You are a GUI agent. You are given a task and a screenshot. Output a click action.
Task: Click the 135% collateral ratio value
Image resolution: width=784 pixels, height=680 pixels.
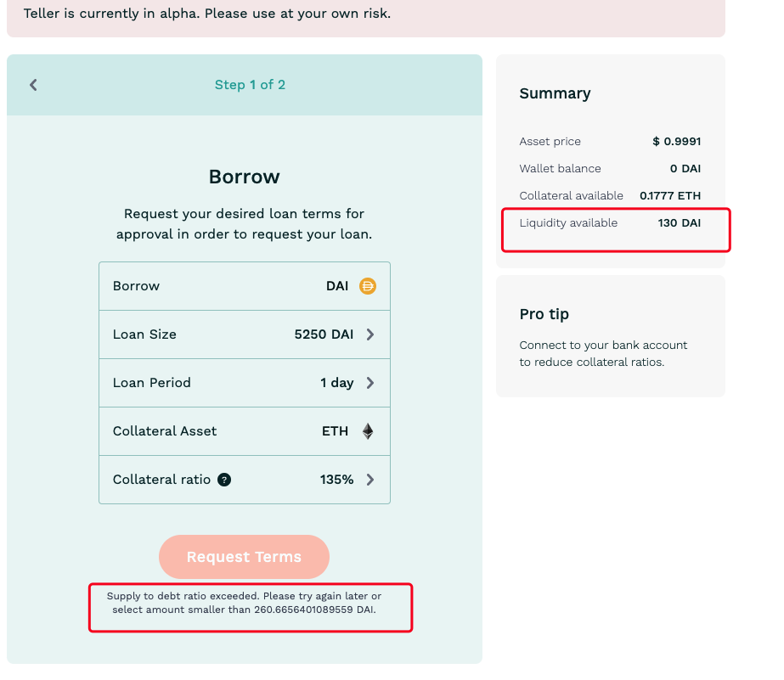click(x=336, y=480)
